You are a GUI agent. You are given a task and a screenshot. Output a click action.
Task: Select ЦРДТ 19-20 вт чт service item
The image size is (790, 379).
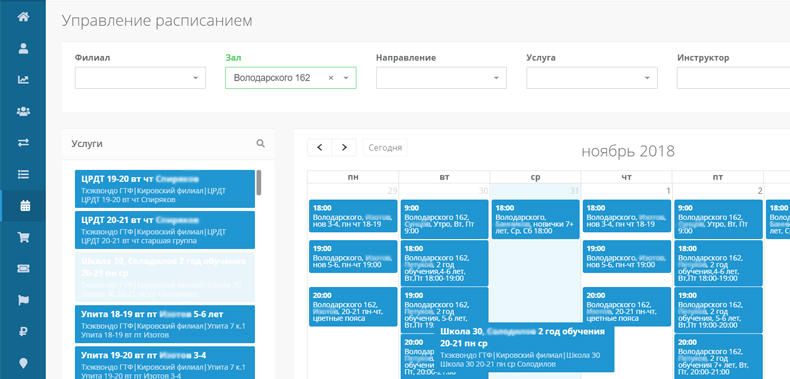[165, 188]
